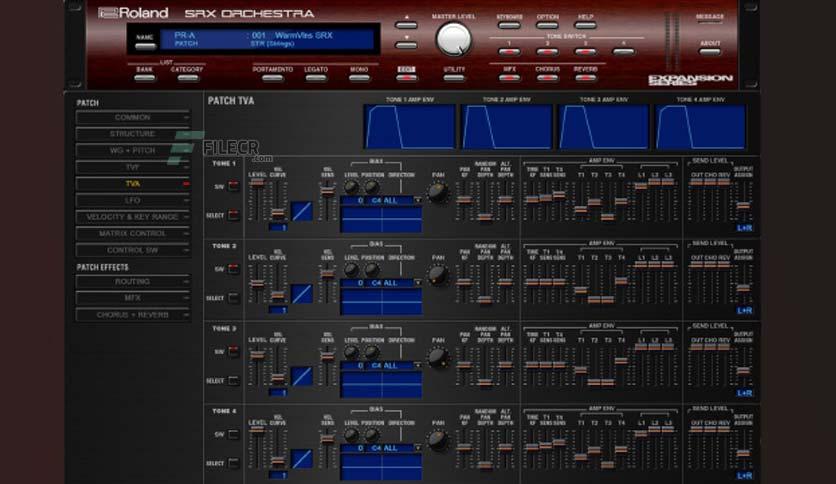Open the Bank list
This screenshot has height=484, width=836.
(x=144, y=78)
